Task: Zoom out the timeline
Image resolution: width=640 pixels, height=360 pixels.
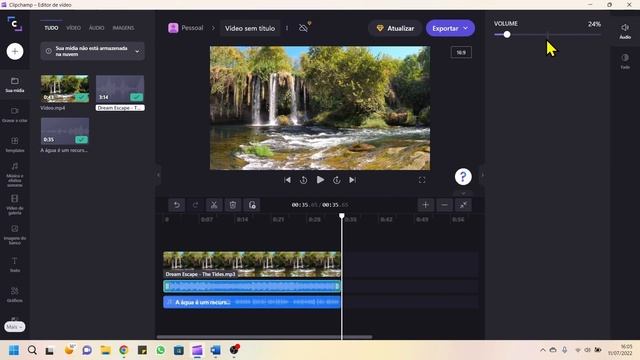Action: (x=444, y=205)
